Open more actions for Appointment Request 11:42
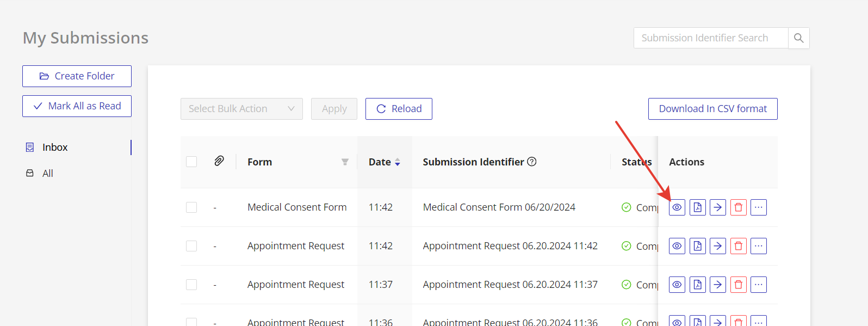This screenshot has height=326, width=868. [759, 246]
